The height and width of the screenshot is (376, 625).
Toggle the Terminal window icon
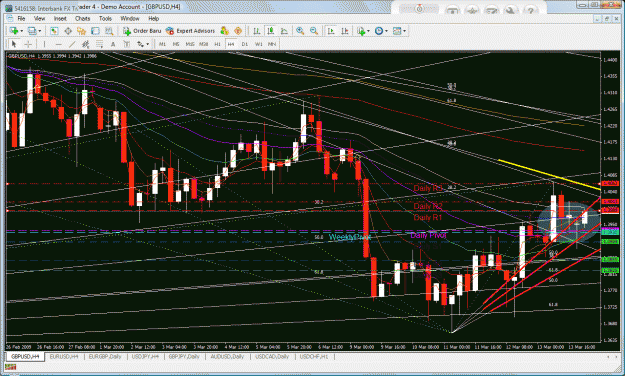point(95,31)
